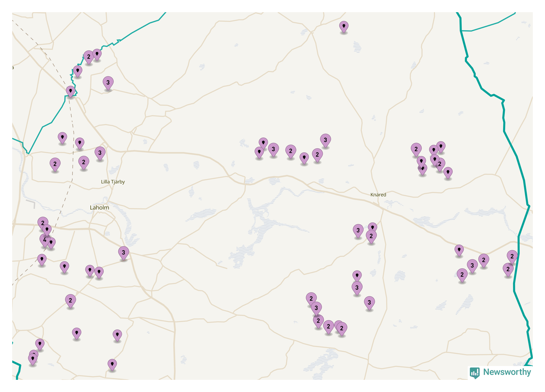This screenshot has height=392, width=545.
Task: Click the 3-cluster marker southeast of Laholm
Action: click(x=124, y=253)
